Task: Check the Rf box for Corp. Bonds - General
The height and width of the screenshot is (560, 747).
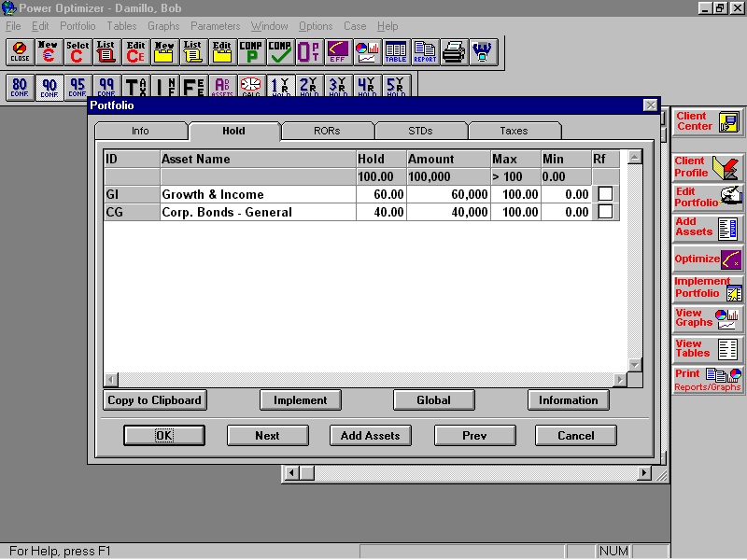Action: point(603,212)
